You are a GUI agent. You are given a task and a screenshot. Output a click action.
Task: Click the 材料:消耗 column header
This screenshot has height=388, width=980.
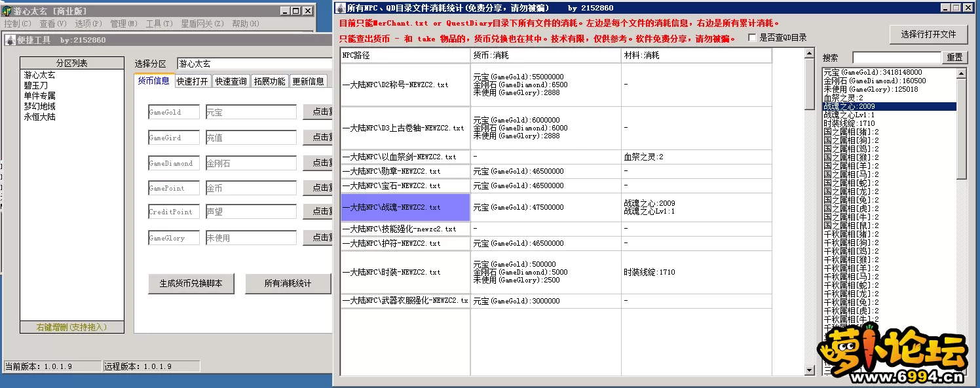(696, 56)
